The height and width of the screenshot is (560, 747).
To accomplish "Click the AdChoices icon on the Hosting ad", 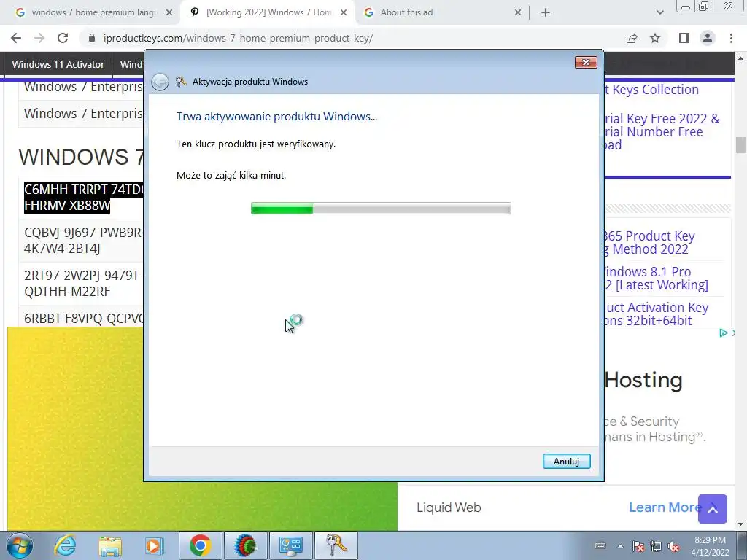I will click(723, 332).
